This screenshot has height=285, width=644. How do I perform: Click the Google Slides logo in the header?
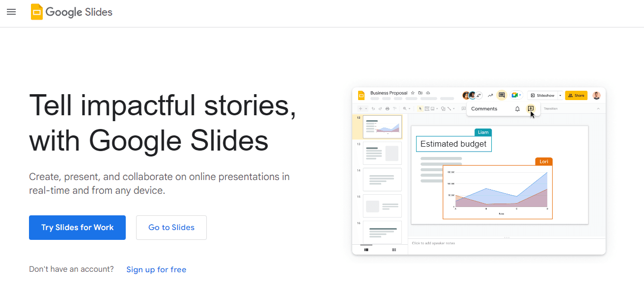click(x=72, y=12)
